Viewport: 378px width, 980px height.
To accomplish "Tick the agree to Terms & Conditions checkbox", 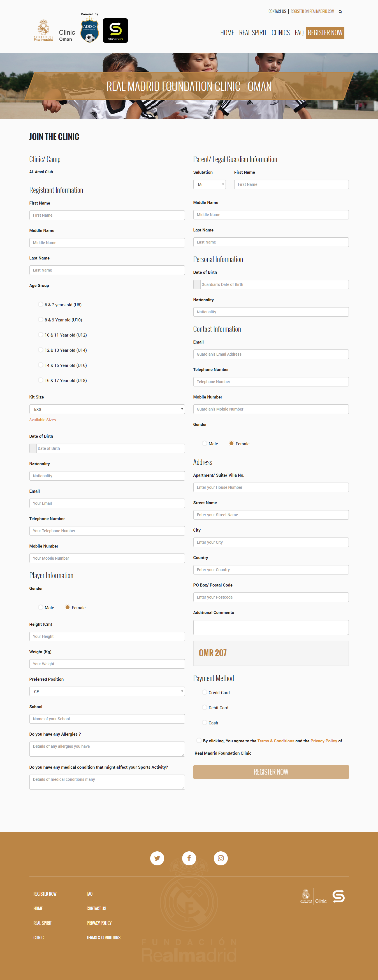I will (x=198, y=740).
